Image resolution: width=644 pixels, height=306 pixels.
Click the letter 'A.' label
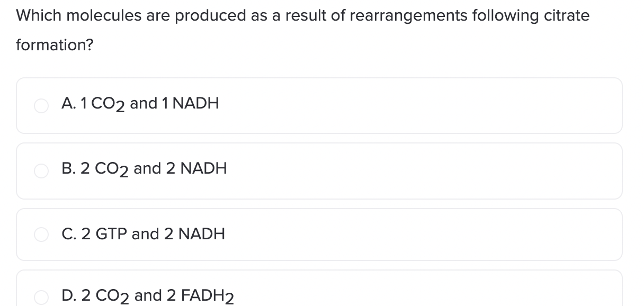click(x=68, y=103)
